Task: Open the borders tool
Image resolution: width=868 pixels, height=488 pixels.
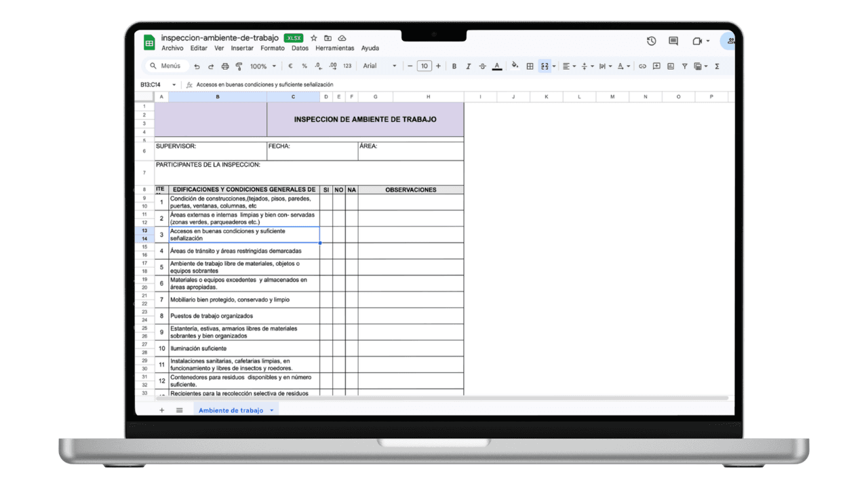Action: [x=531, y=66]
